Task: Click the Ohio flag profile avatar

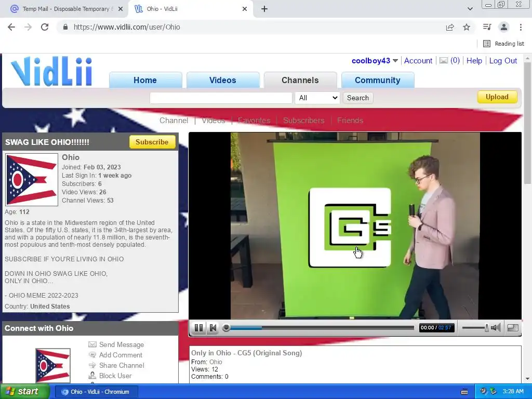Action: [x=32, y=179]
